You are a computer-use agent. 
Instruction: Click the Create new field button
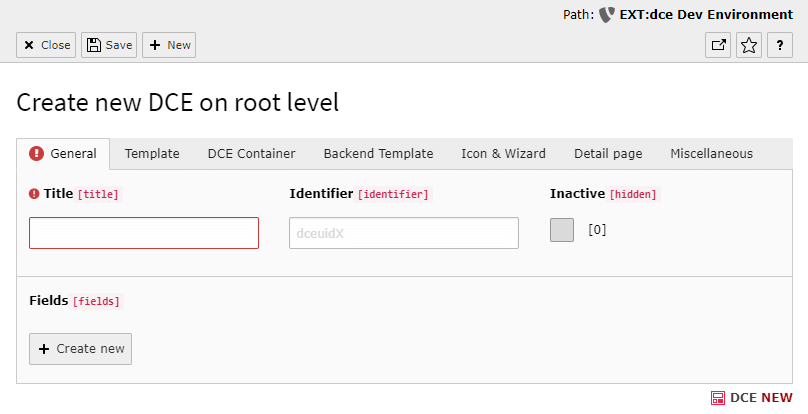(80, 349)
